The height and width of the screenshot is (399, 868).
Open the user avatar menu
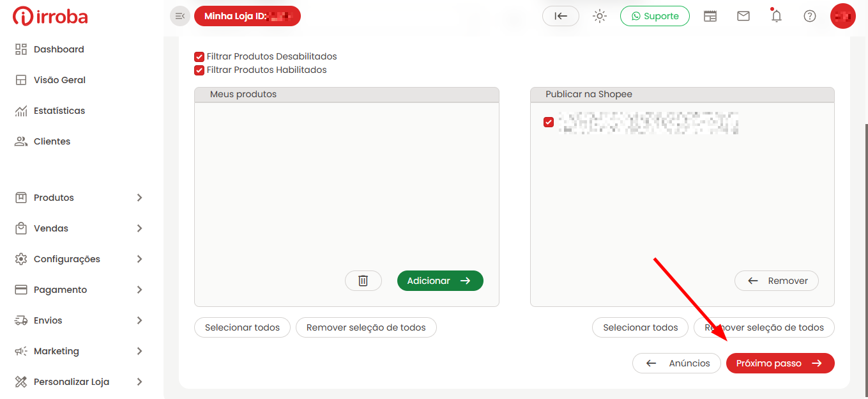pos(843,16)
